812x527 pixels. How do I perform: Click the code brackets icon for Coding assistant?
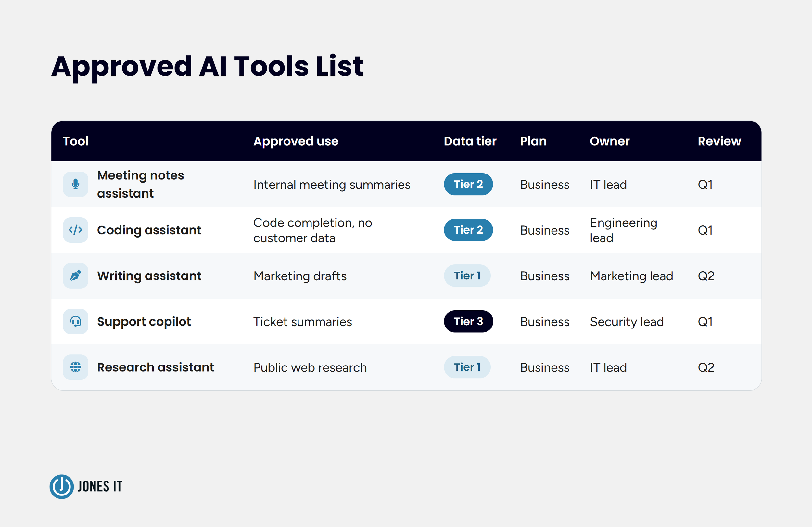click(x=75, y=230)
